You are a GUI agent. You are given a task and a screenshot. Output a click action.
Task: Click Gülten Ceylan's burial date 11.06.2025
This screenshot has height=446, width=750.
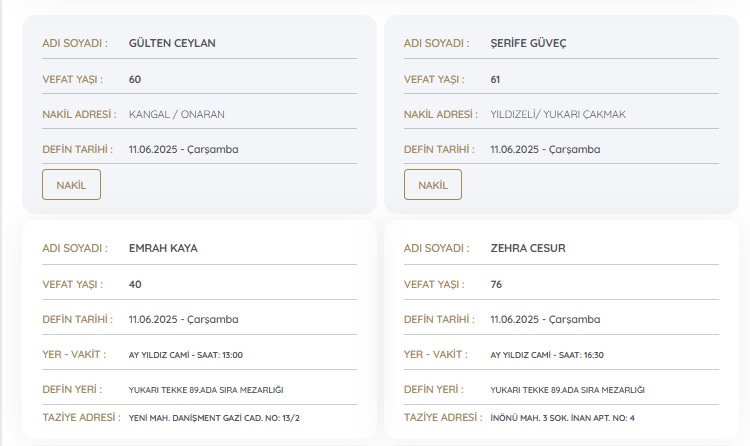coord(184,149)
